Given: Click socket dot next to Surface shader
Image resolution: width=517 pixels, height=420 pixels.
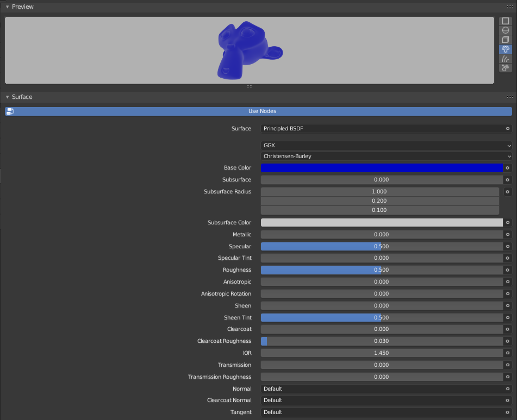Looking at the screenshot, I should pos(507,128).
